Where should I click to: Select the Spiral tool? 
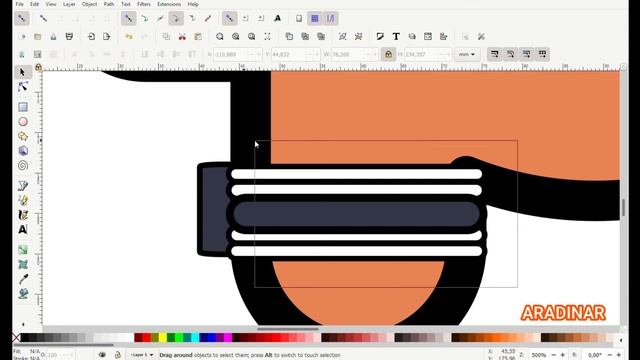[23, 166]
